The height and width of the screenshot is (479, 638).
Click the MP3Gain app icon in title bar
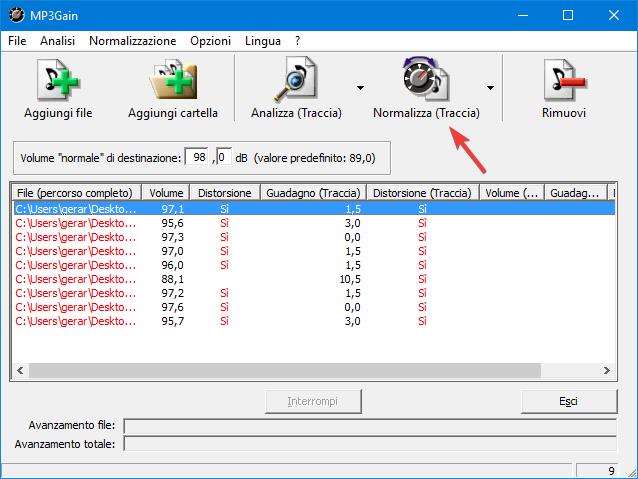(x=17, y=15)
